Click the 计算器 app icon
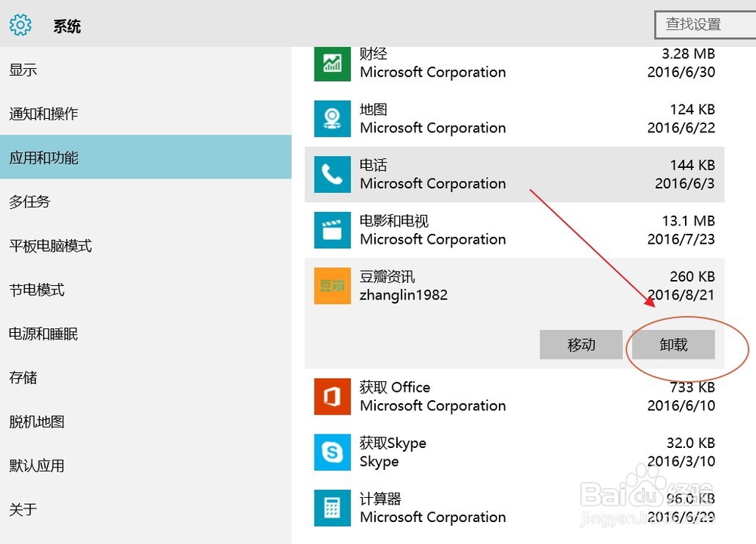Viewport: 756px width, 544px height. point(333,508)
